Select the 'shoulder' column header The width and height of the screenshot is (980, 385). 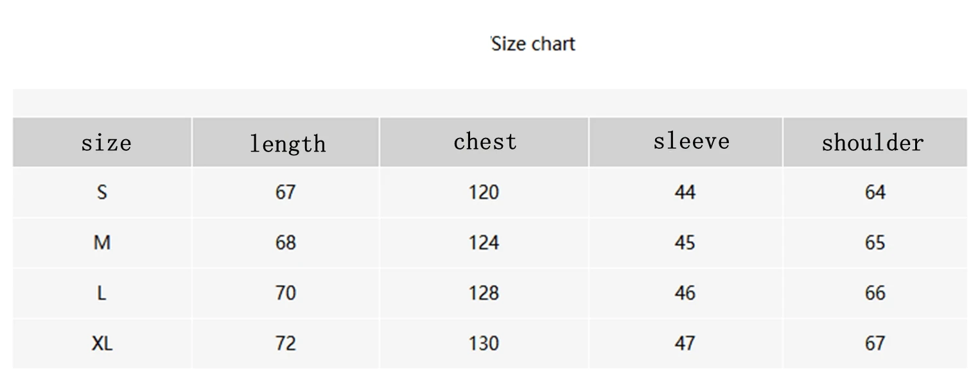873,142
